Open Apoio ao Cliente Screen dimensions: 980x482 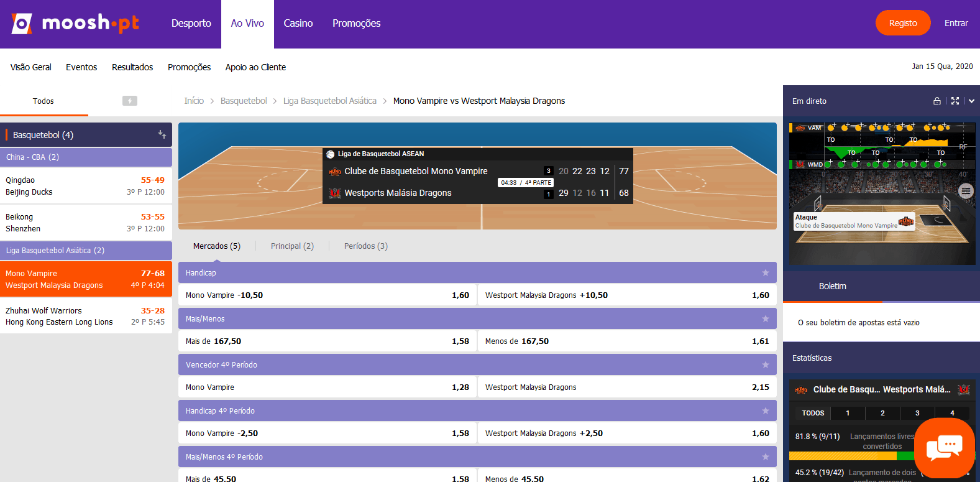(x=255, y=67)
